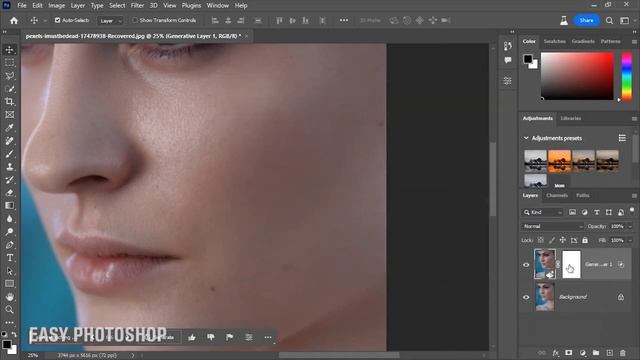This screenshot has width=640, height=360.
Task: Create a new layer
Action: point(609,353)
